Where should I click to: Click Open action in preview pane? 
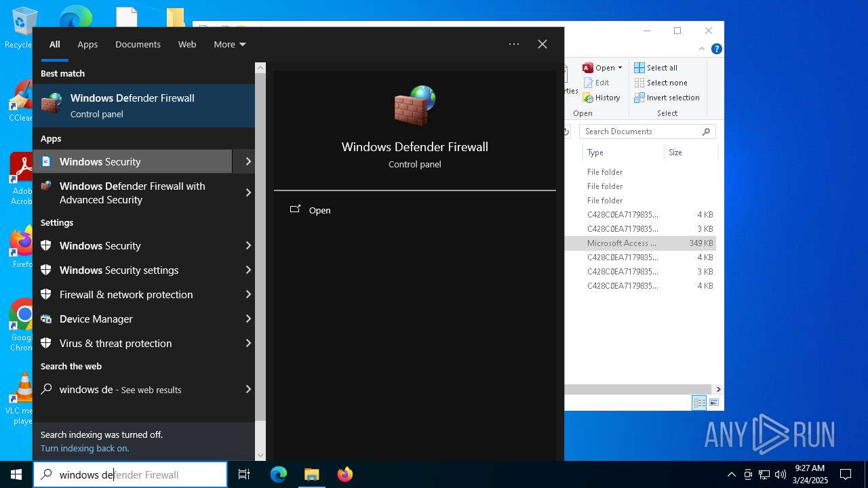(x=311, y=210)
